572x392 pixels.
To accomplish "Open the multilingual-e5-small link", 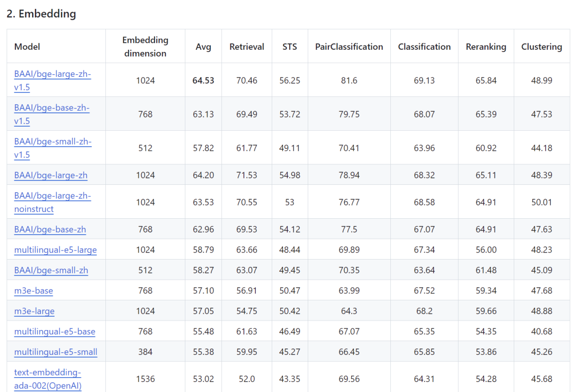I will (56, 352).
